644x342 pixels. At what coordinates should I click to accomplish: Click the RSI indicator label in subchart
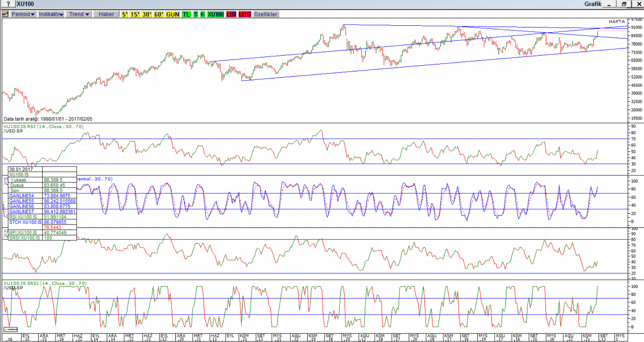click(43, 127)
